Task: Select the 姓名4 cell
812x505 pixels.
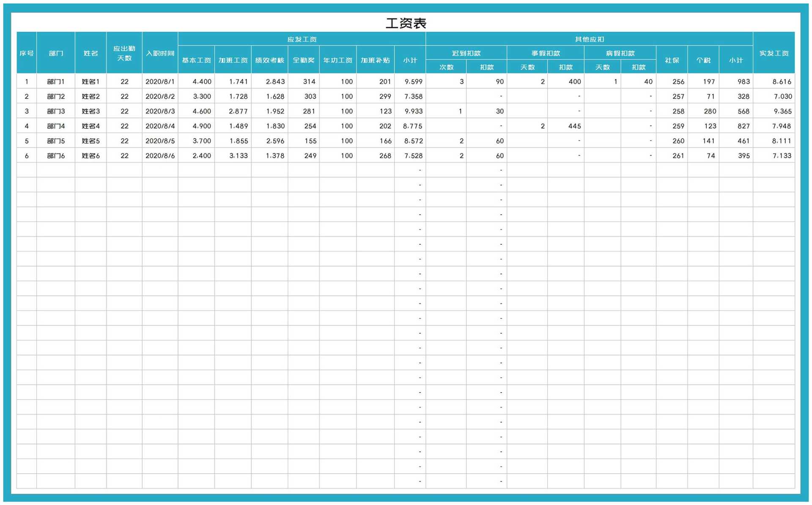Action: click(91, 126)
